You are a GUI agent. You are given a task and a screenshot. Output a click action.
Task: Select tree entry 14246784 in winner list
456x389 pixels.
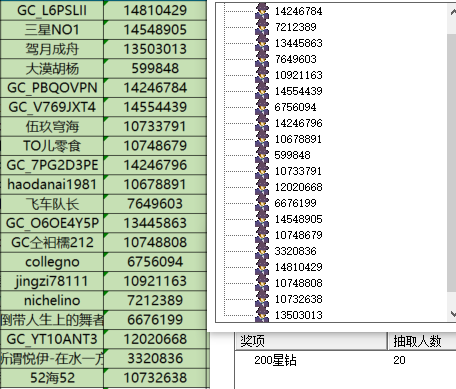(x=298, y=11)
